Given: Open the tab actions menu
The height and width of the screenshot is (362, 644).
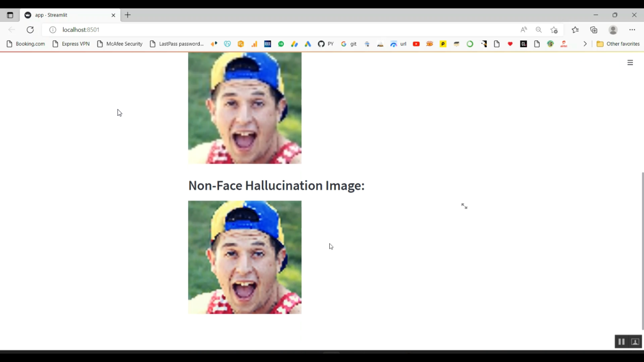Looking at the screenshot, I should pyautogui.click(x=10, y=15).
